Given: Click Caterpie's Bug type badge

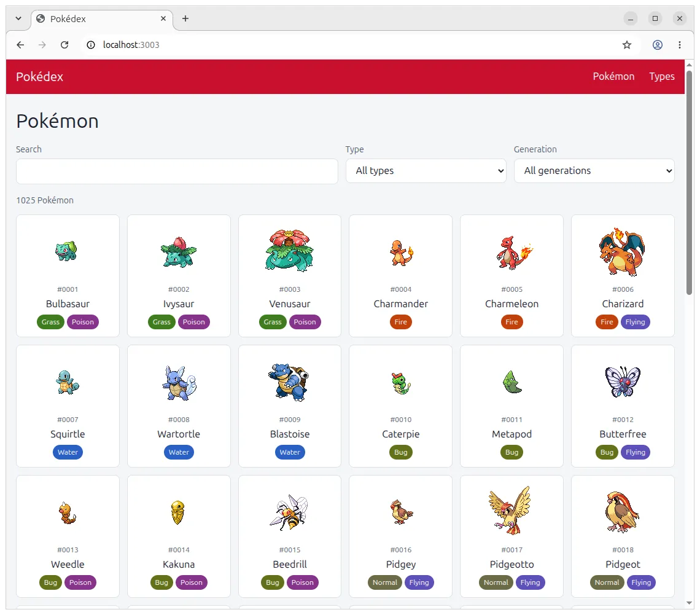Looking at the screenshot, I should [x=400, y=452].
